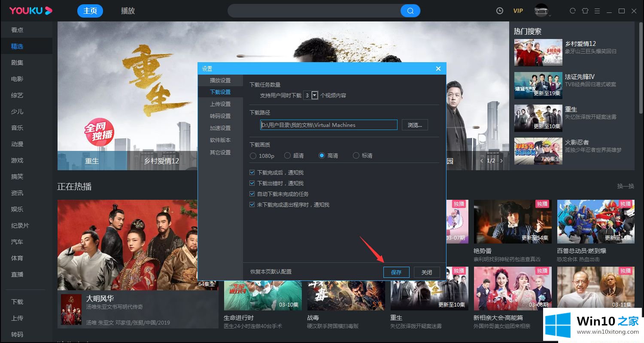Image resolution: width=644 pixels, height=343 pixels.
Task: Click the top search input box
Action: (314, 11)
